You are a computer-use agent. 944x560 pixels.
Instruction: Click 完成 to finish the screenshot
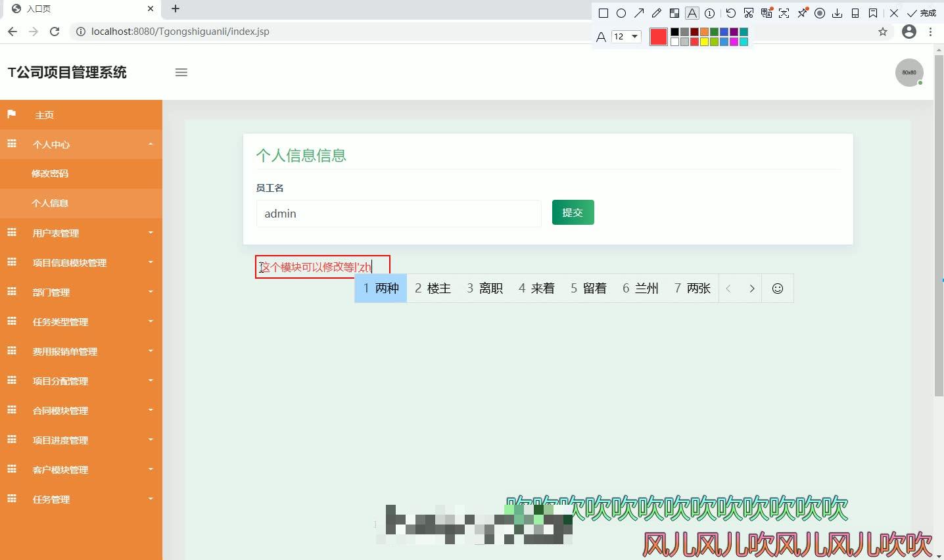pos(928,12)
